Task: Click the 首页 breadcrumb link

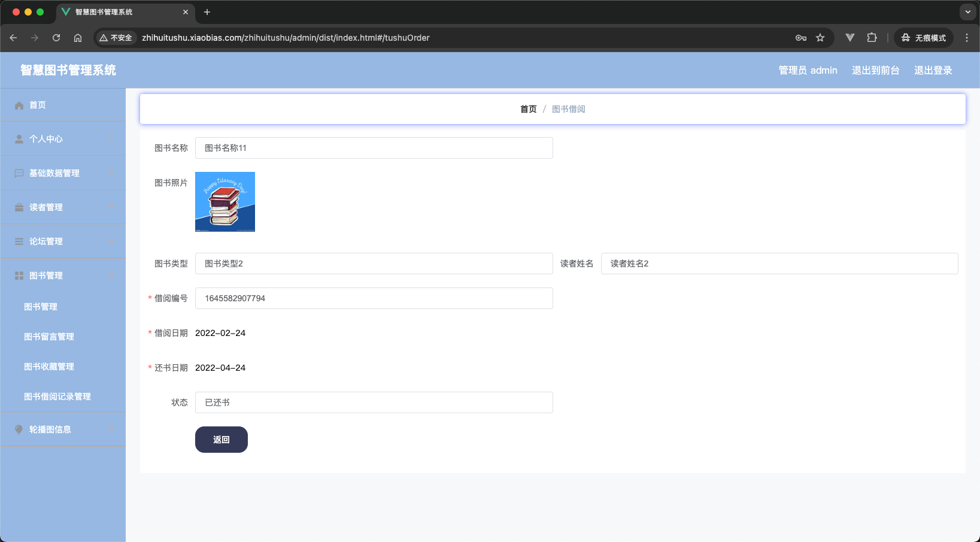Action: coord(528,109)
